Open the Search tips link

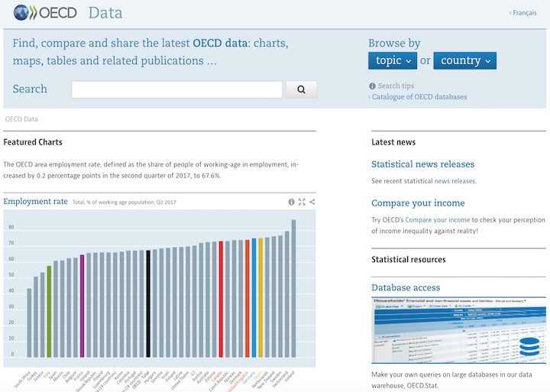coord(396,86)
